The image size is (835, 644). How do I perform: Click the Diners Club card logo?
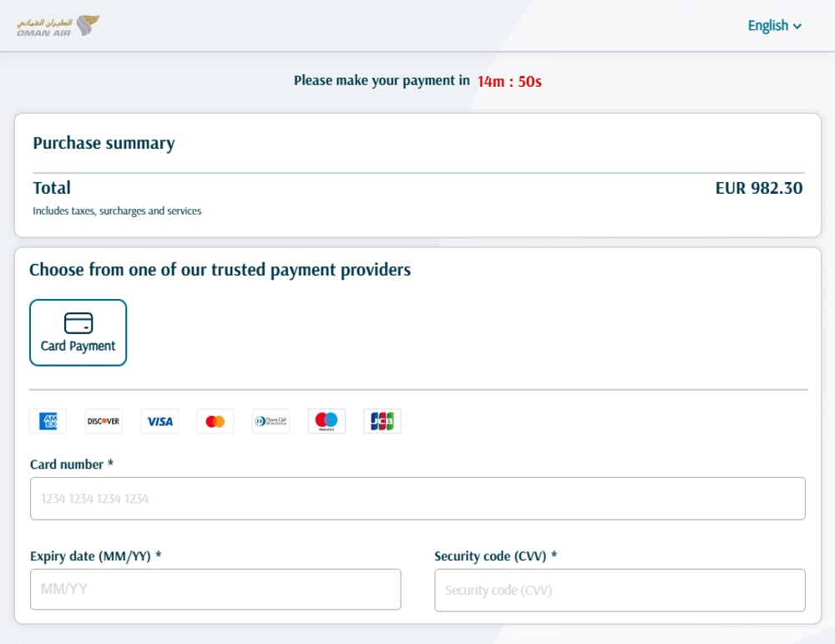pos(271,421)
